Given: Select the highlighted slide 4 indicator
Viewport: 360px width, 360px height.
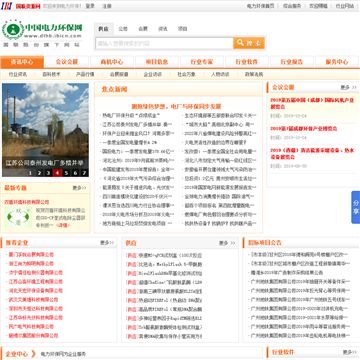Looking at the screenshot, I should click(x=57, y=173).
